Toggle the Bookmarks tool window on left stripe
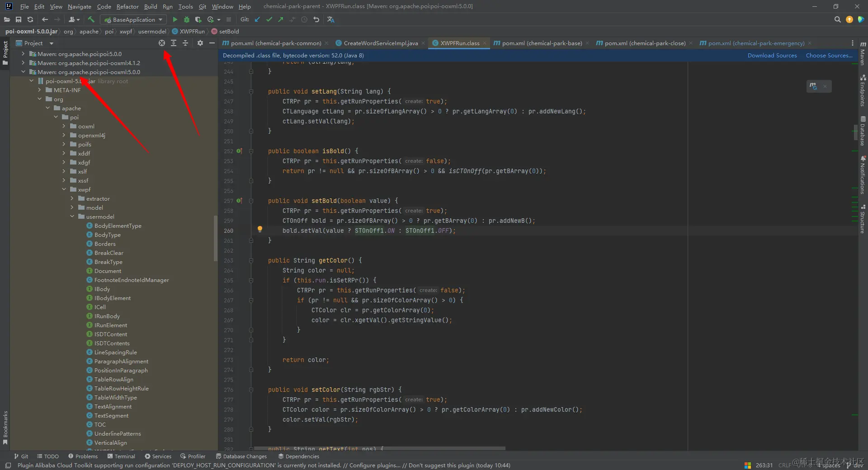 pyautogui.click(x=5, y=427)
